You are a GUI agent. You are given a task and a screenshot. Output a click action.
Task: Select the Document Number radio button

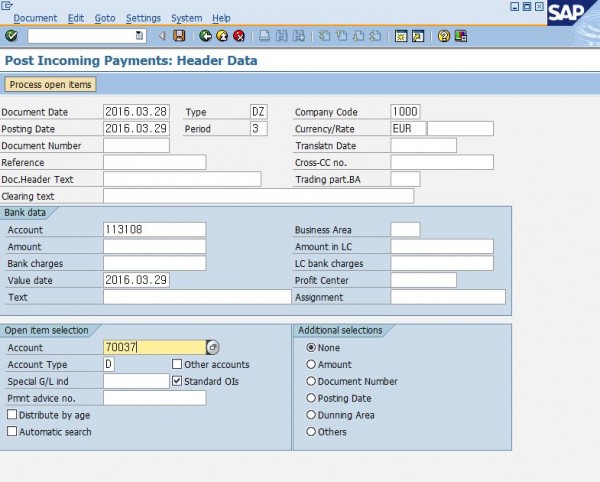[x=311, y=381]
